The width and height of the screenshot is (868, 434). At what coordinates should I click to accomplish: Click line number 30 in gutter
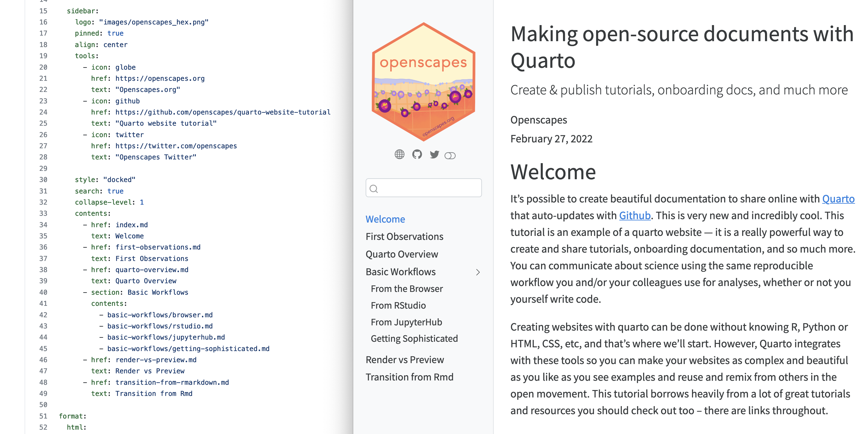click(x=43, y=180)
